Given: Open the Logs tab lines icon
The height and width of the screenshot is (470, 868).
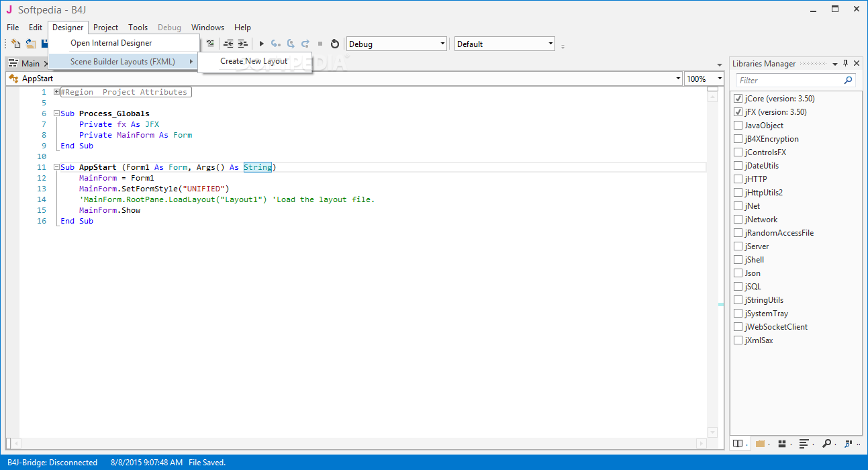Looking at the screenshot, I should point(804,443).
